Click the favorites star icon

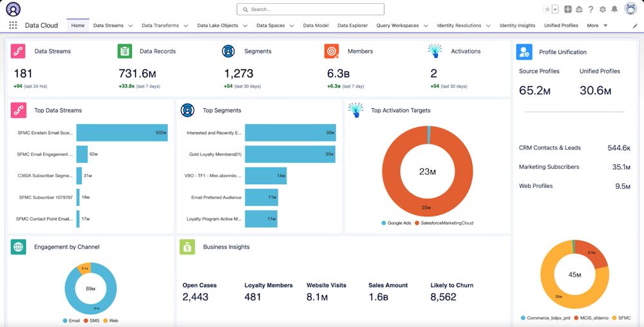[x=547, y=9]
